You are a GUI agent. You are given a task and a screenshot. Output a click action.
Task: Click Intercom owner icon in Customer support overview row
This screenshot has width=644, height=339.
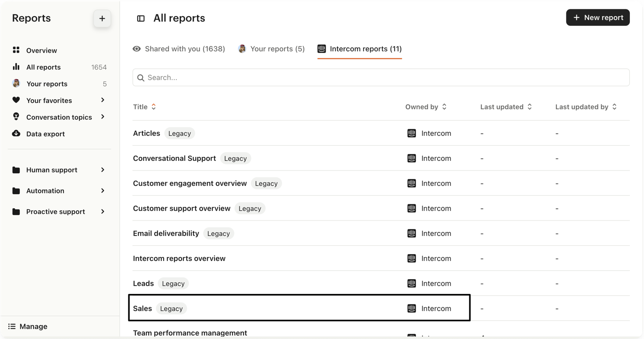411,208
